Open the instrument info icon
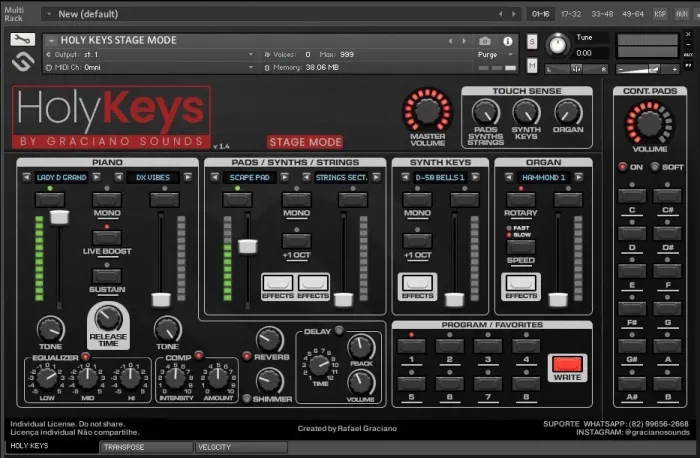 pyautogui.click(x=508, y=41)
